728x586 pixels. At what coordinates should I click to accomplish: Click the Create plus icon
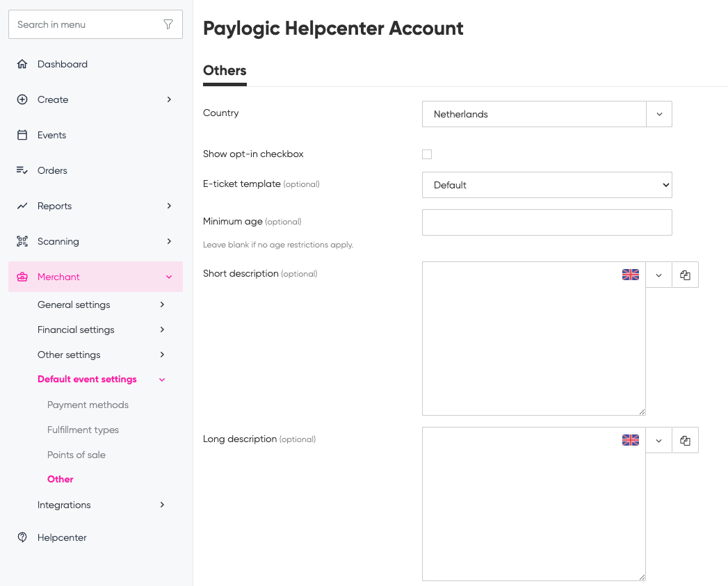(x=22, y=99)
